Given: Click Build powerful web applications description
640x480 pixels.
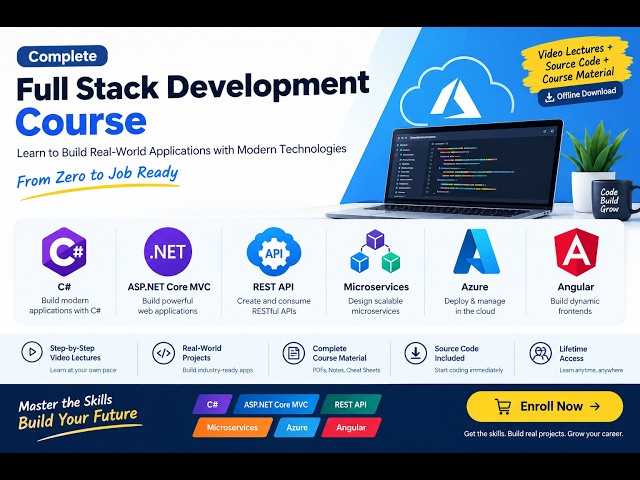Looking at the screenshot, I should pyautogui.click(x=168, y=306).
